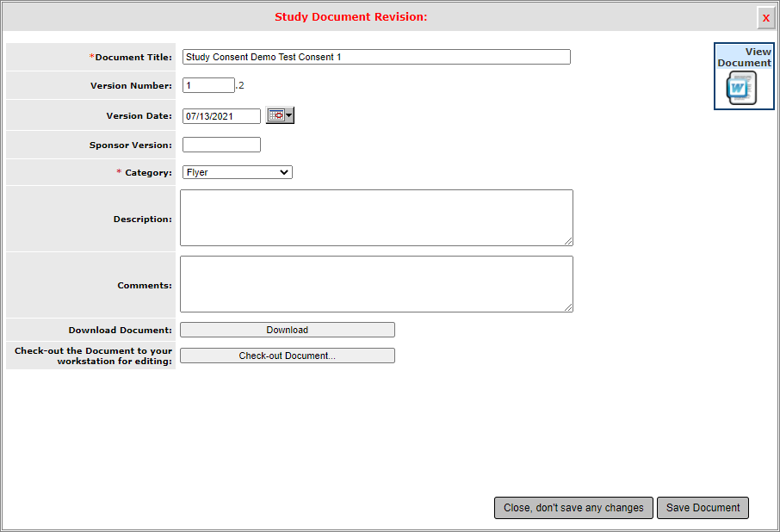Click the View Document text label

coord(744,57)
